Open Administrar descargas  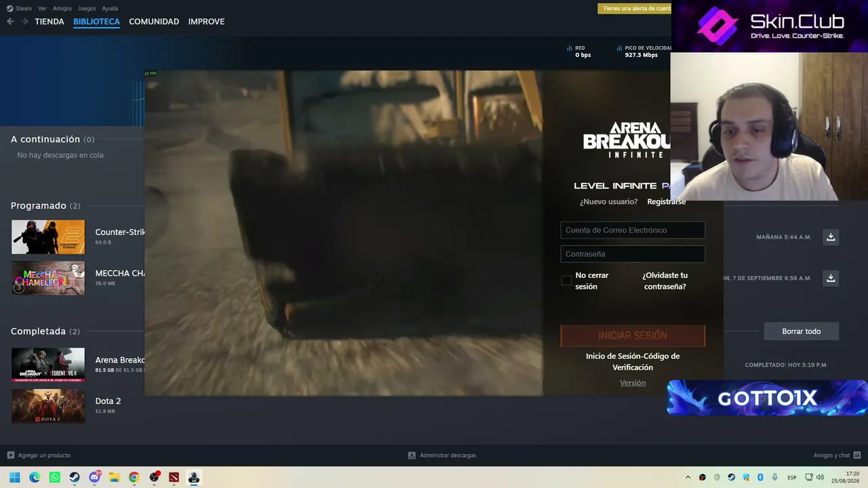pos(442,455)
